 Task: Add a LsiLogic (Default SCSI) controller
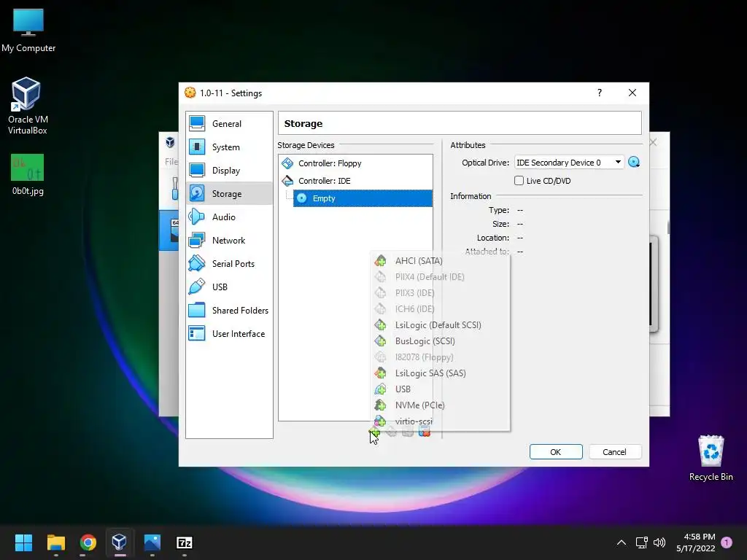[x=440, y=325]
